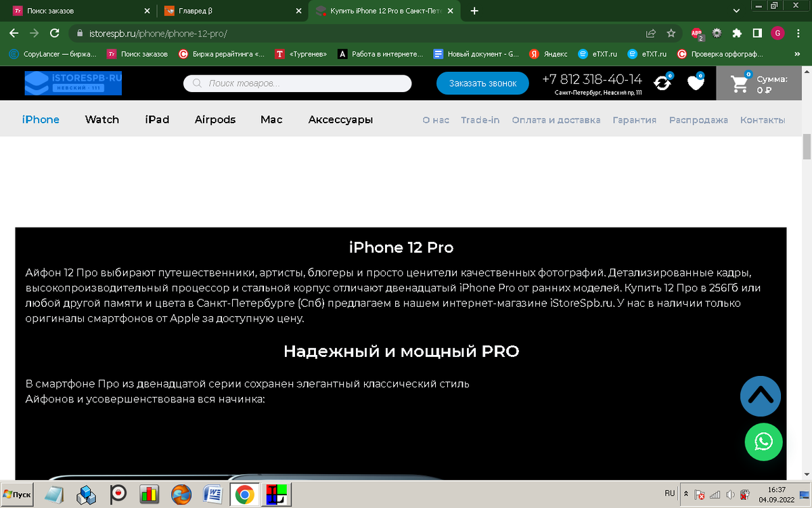This screenshot has width=812, height=508.
Task: Go back to previous page
Action: (x=14, y=33)
